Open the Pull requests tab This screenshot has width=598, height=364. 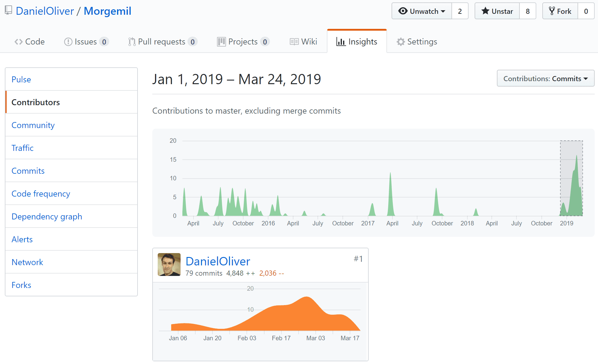pyautogui.click(x=163, y=42)
